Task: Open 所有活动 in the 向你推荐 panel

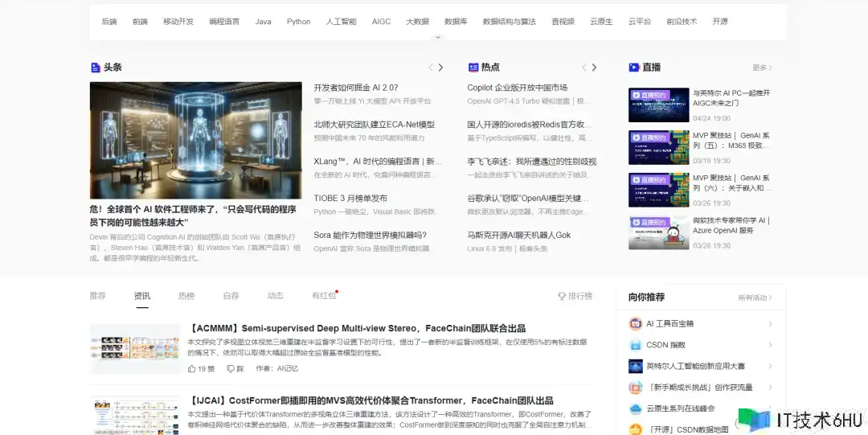Action: (755, 298)
